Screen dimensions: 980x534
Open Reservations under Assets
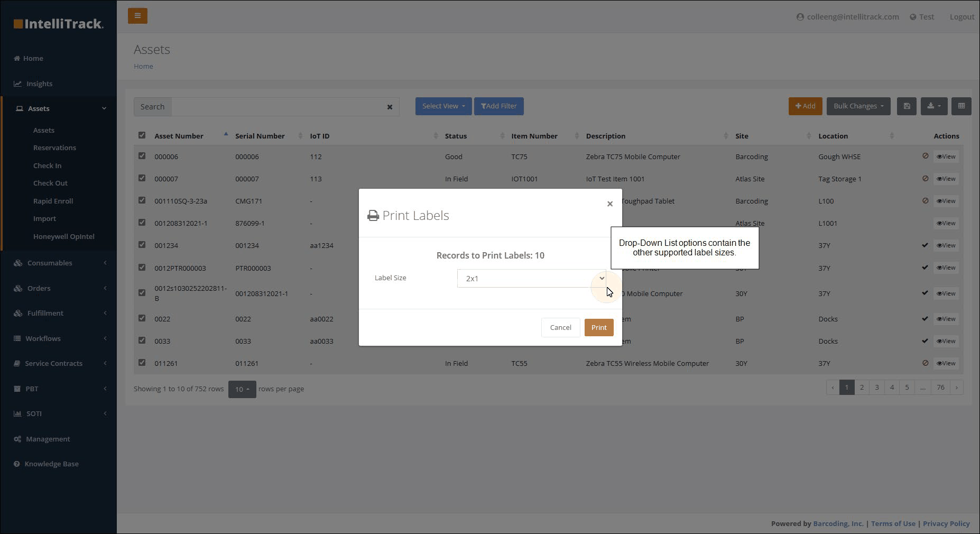(54, 148)
